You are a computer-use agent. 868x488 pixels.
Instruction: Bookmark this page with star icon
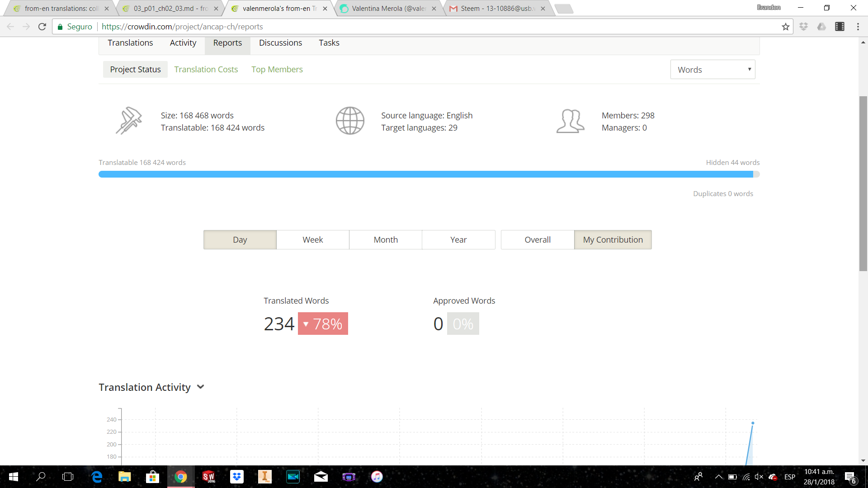tap(786, 27)
